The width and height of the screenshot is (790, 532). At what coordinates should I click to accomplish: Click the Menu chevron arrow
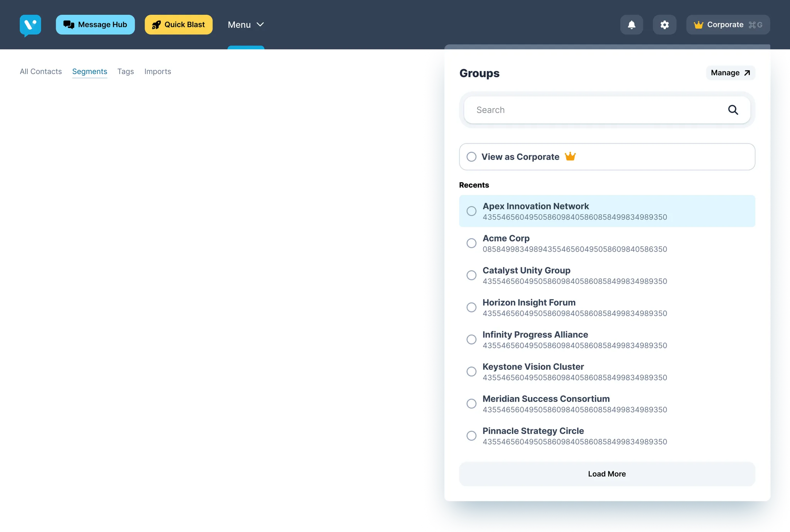click(260, 25)
